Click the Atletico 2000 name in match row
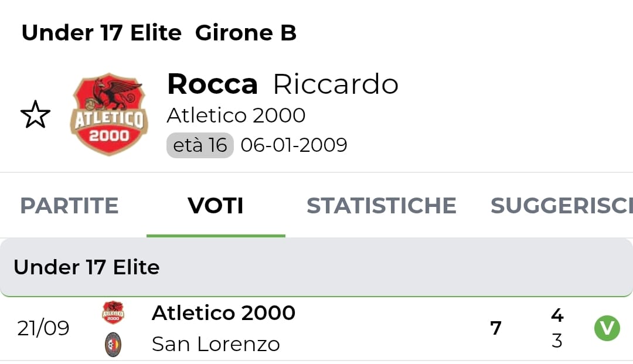 (x=223, y=313)
